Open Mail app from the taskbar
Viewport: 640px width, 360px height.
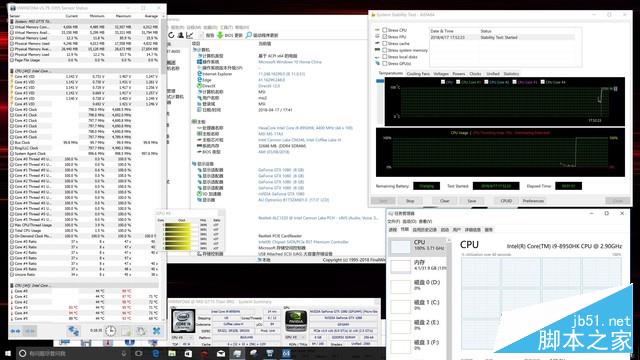coord(221,353)
